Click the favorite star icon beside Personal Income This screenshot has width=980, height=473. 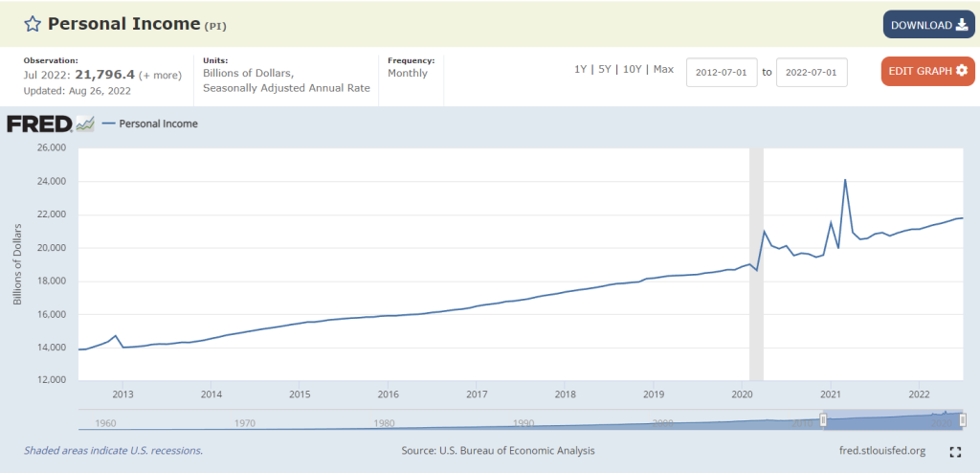click(32, 24)
